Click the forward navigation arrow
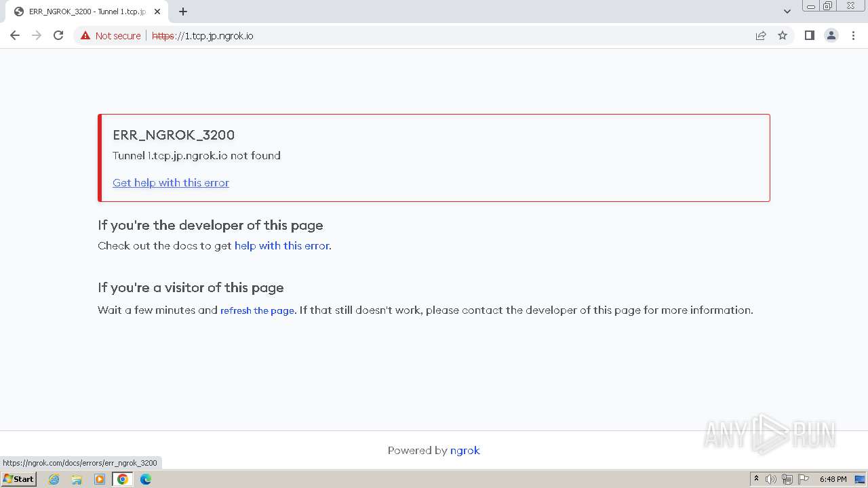868x488 pixels. click(x=37, y=35)
